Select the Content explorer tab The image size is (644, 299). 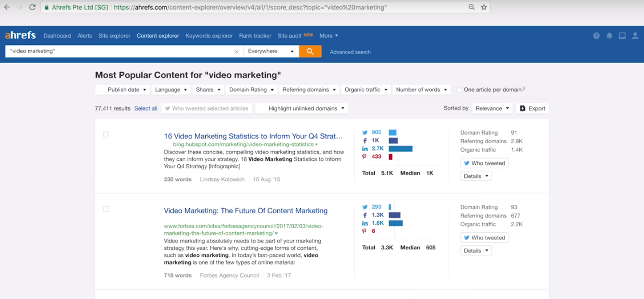(x=158, y=36)
